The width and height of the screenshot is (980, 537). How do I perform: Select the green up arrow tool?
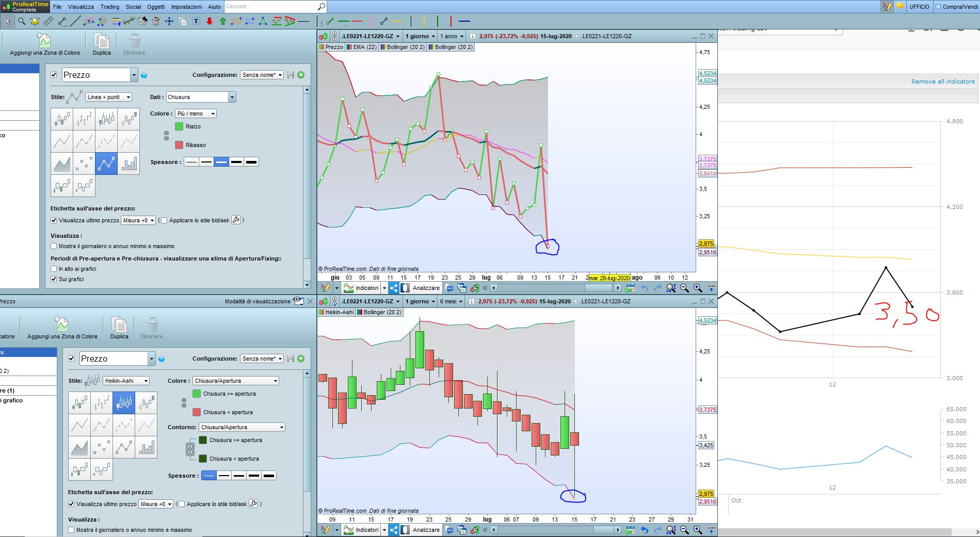pyautogui.click(x=223, y=21)
